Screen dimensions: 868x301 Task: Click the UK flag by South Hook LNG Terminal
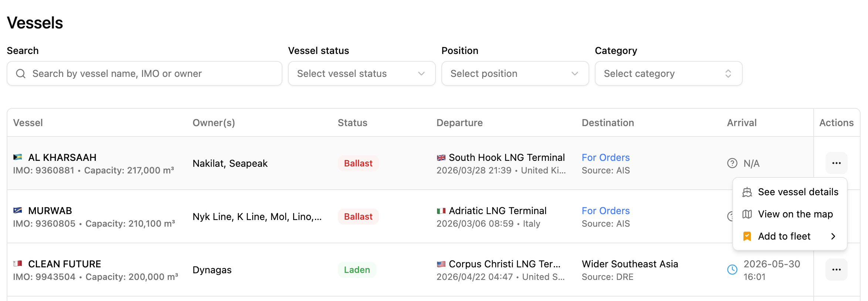(441, 158)
